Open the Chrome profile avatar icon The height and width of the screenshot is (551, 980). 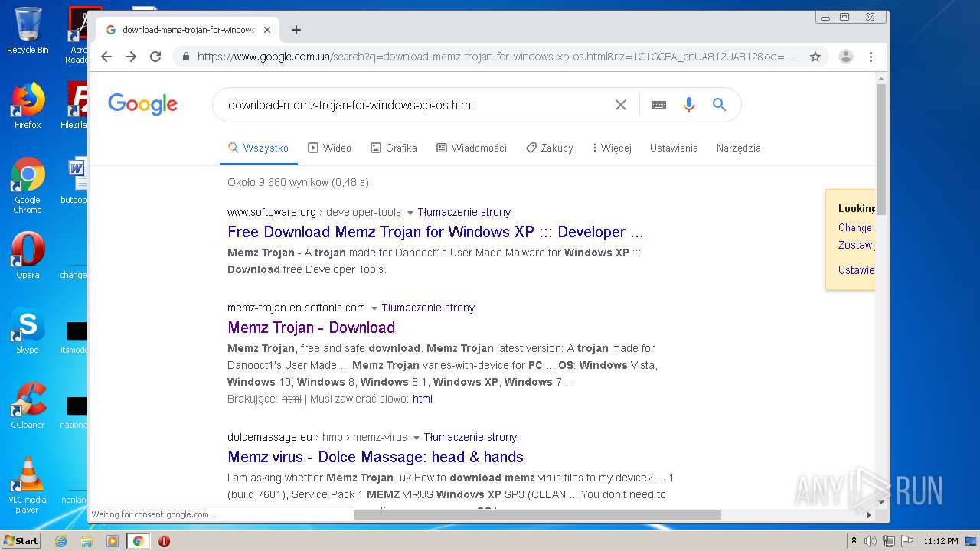[846, 57]
